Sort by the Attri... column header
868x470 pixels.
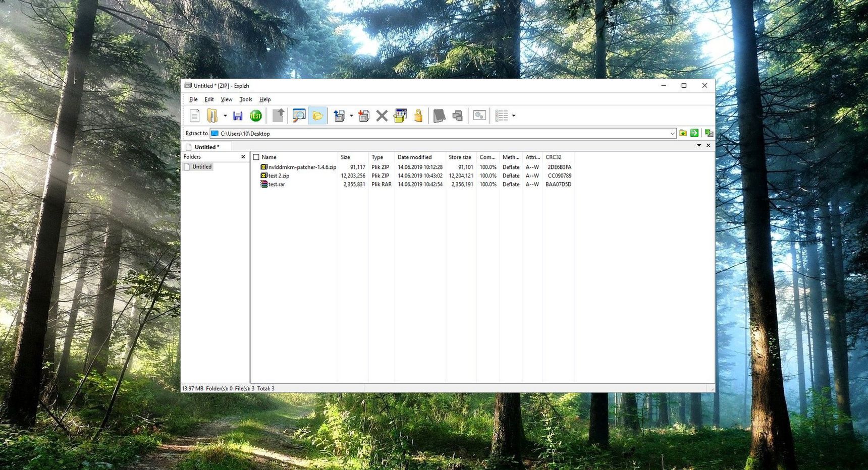click(532, 157)
